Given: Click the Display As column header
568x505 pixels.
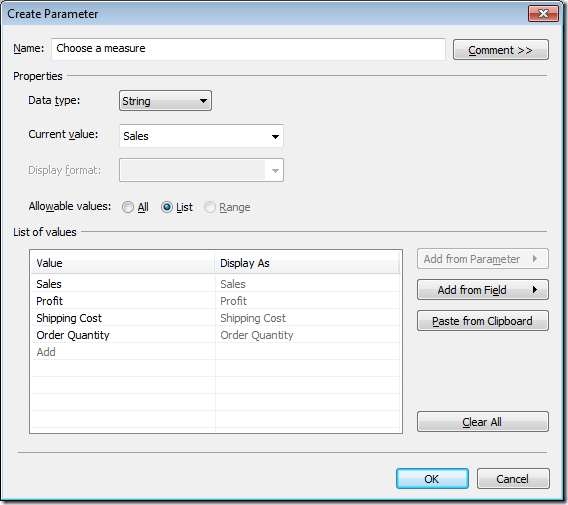Looking at the screenshot, I should tap(307, 263).
